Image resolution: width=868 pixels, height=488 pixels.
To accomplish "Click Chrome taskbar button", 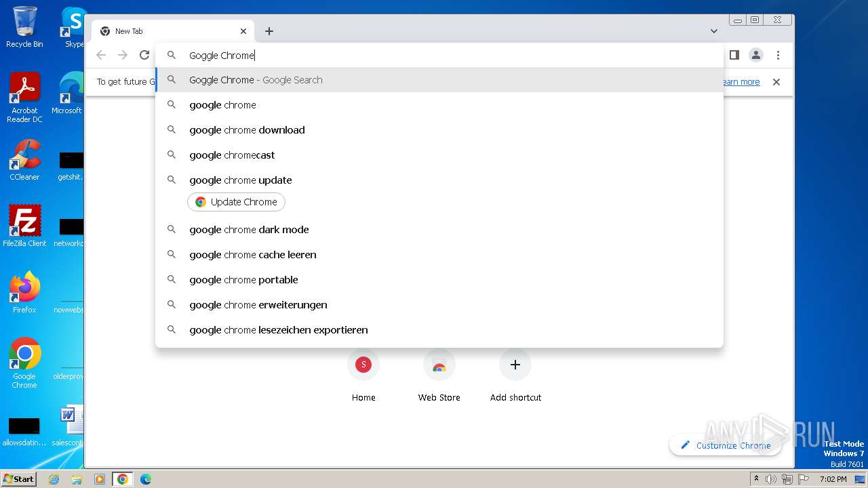I will tap(123, 479).
